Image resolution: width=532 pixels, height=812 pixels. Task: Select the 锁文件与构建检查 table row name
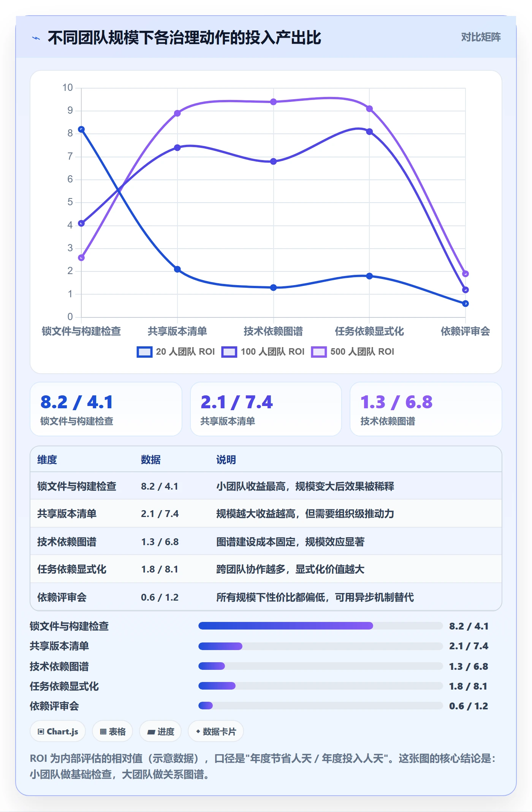point(77,486)
